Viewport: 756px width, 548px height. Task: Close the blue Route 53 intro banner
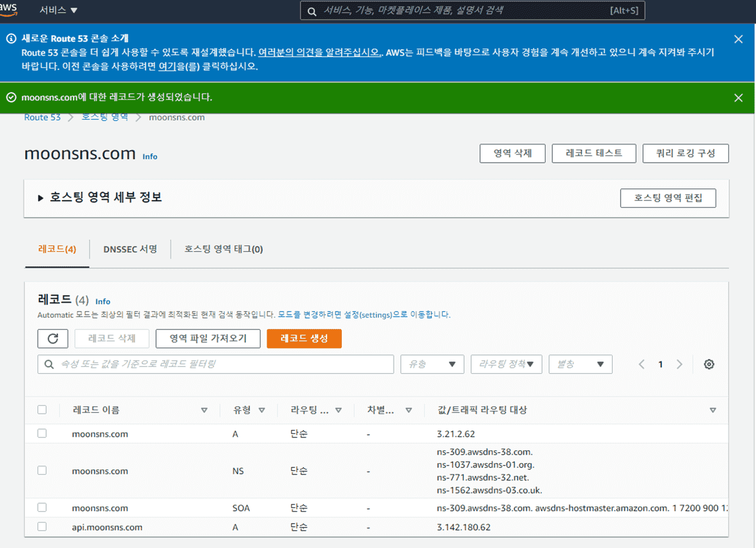738,39
